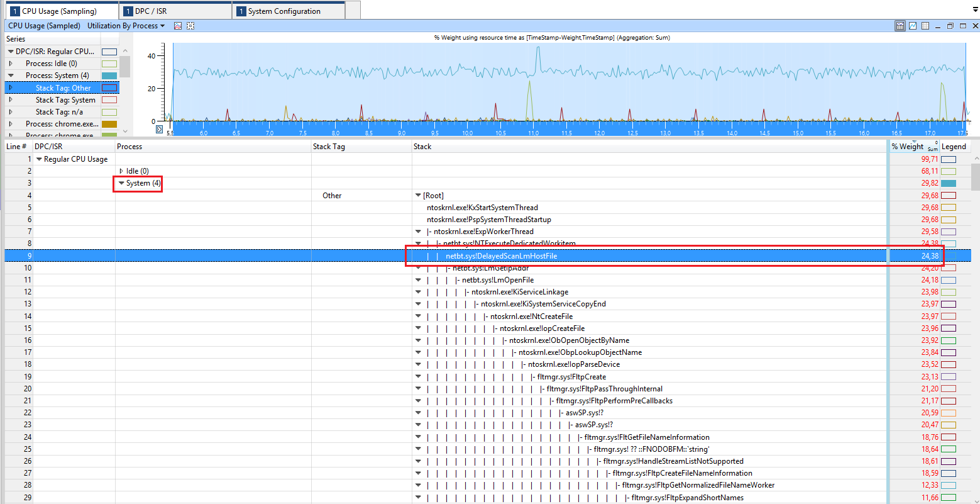Click the 12,33 weight value
This screenshot has width=980, height=504.
[x=930, y=485]
